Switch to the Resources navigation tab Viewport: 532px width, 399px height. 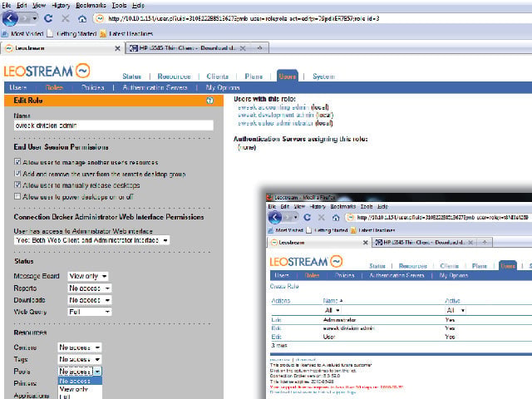click(174, 76)
